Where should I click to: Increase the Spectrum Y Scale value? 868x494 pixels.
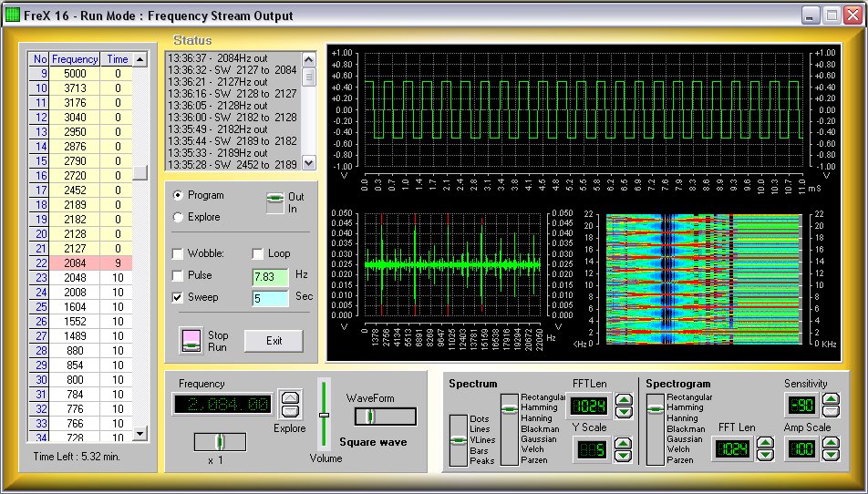(x=624, y=444)
